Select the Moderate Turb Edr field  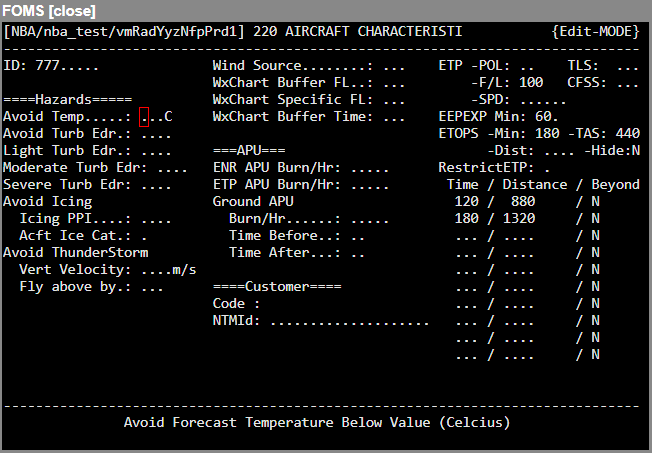coord(172,168)
